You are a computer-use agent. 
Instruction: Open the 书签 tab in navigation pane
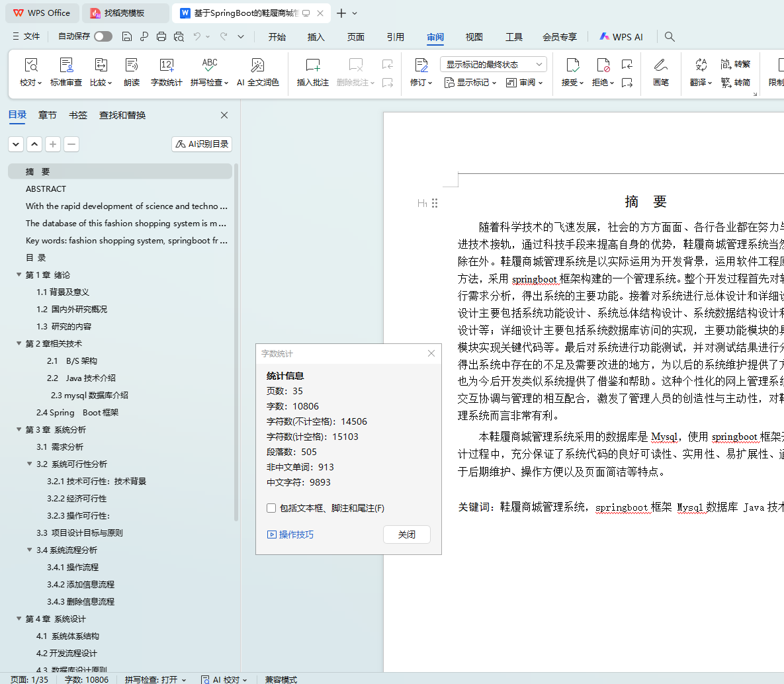coord(78,115)
